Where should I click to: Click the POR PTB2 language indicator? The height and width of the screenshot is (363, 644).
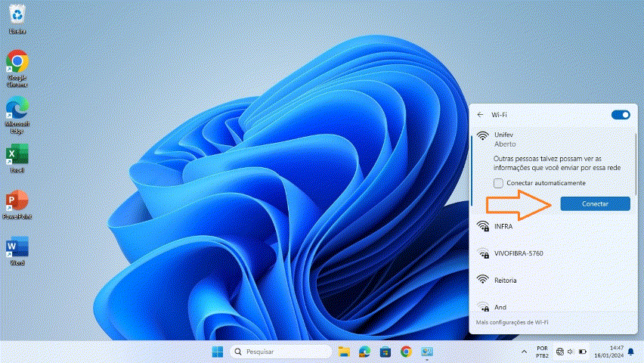[x=542, y=352]
